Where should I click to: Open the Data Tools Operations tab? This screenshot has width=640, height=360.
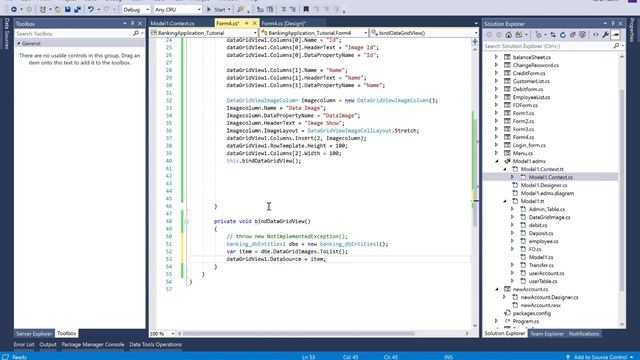coord(156,344)
